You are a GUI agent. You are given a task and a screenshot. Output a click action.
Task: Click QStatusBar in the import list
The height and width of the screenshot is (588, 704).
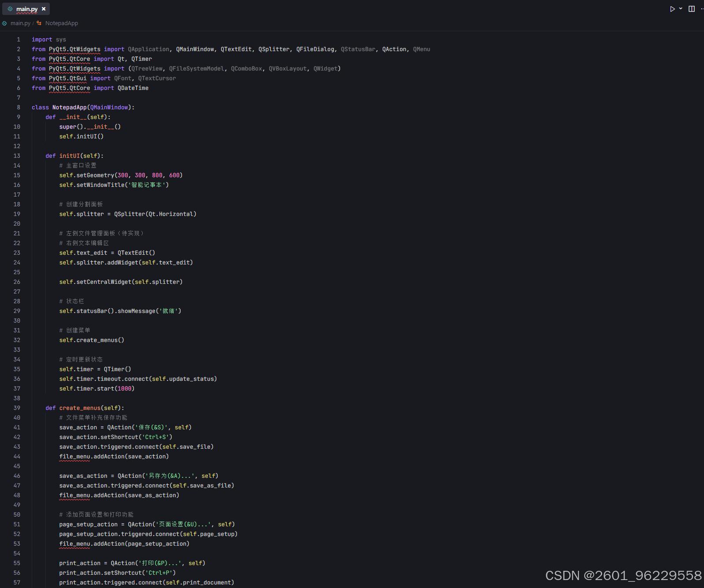coord(358,49)
